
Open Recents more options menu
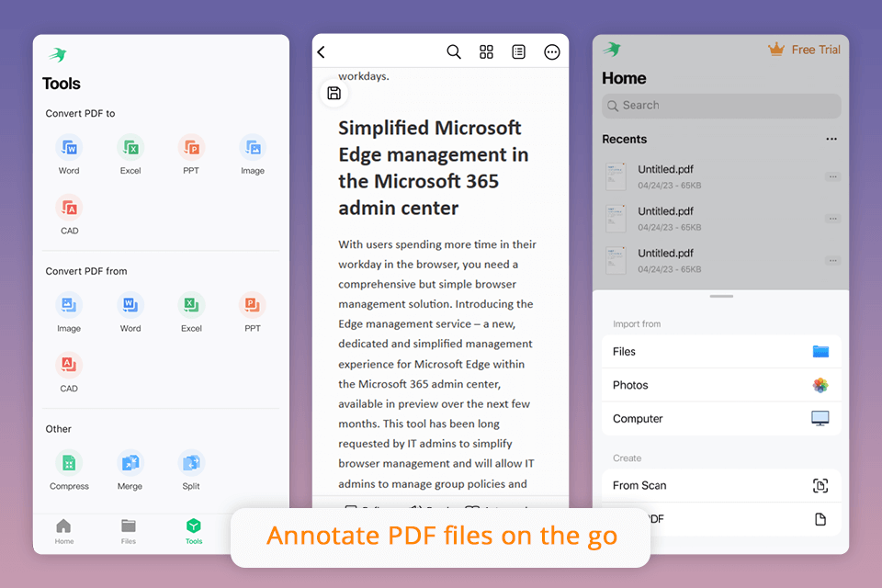point(831,139)
